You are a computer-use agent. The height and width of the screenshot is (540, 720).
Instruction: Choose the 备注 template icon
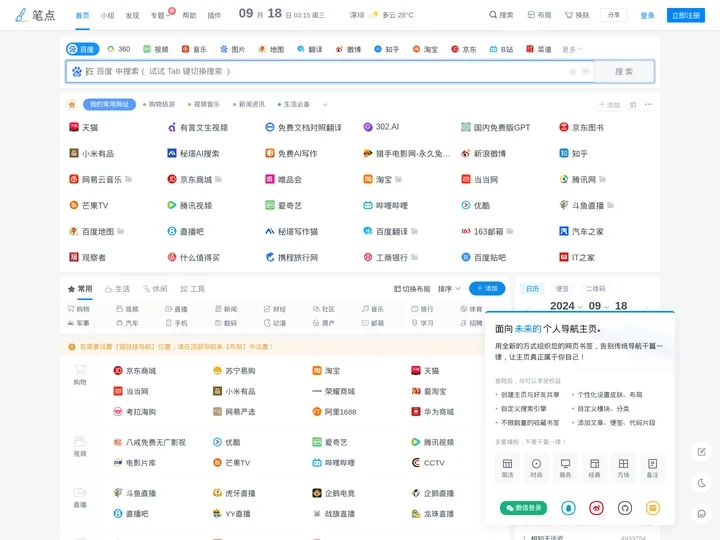click(x=652, y=467)
